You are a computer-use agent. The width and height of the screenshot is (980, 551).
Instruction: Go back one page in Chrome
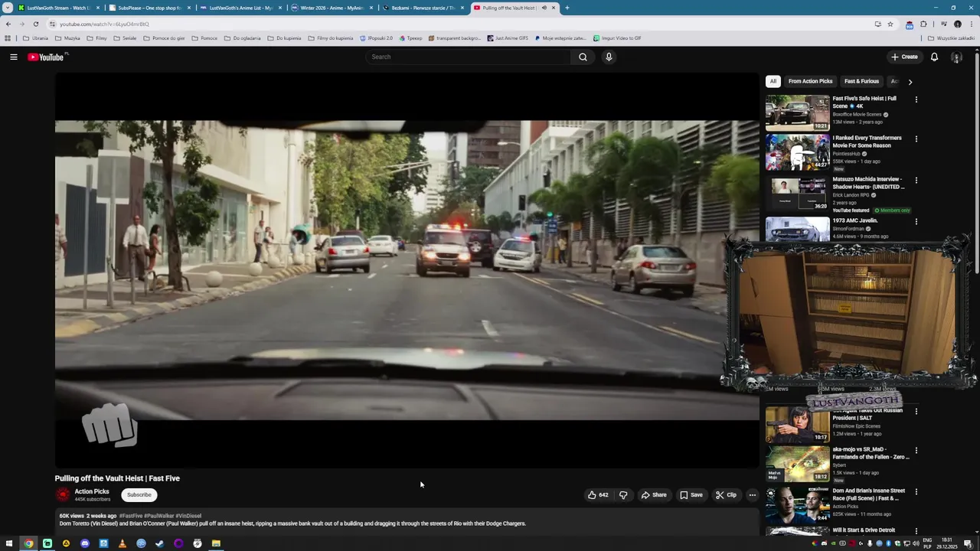coord(8,24)
